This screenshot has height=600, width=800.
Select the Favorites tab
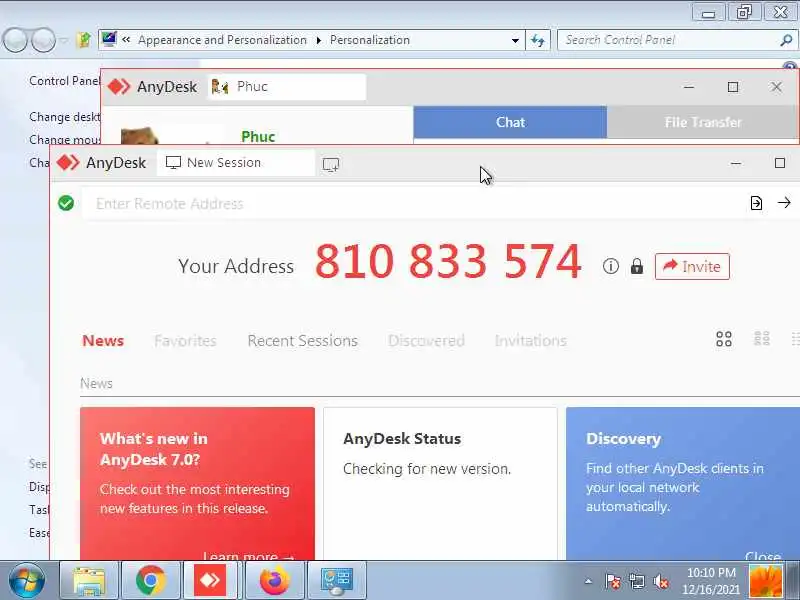pos(185,340)
